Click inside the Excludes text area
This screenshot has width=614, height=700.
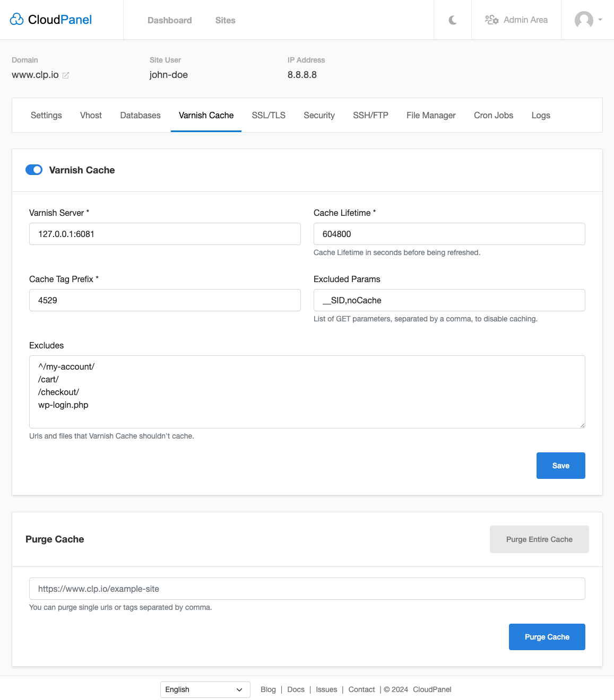307,392
